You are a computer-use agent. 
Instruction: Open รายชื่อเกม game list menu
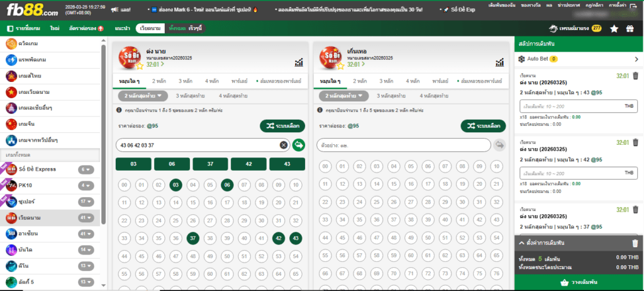[25, 28]
